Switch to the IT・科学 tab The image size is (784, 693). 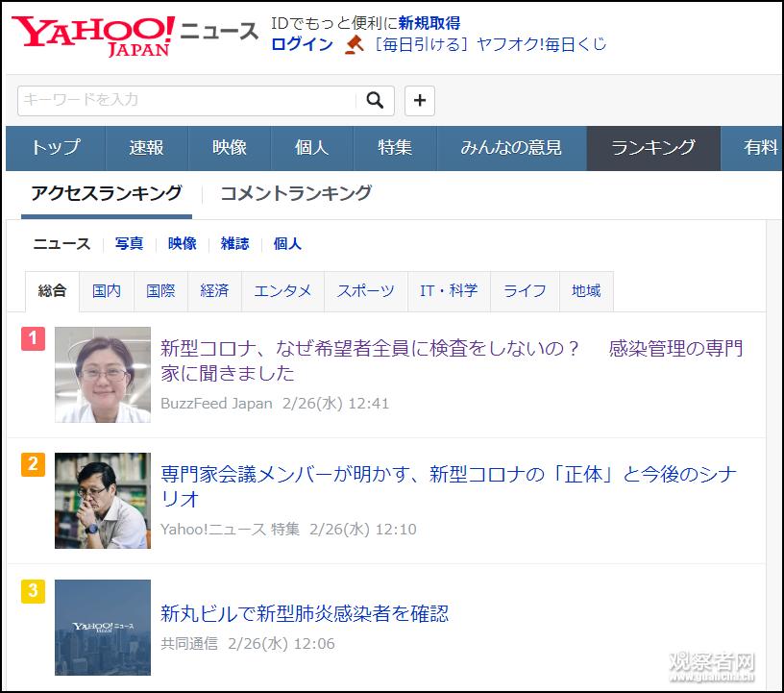pyautogui.click(x=448, y=290)
